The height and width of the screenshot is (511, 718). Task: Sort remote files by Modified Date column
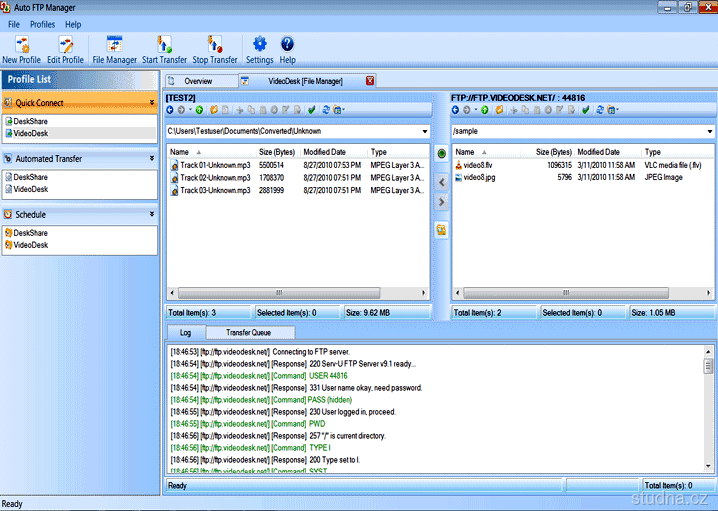click(x=598, y=152)
